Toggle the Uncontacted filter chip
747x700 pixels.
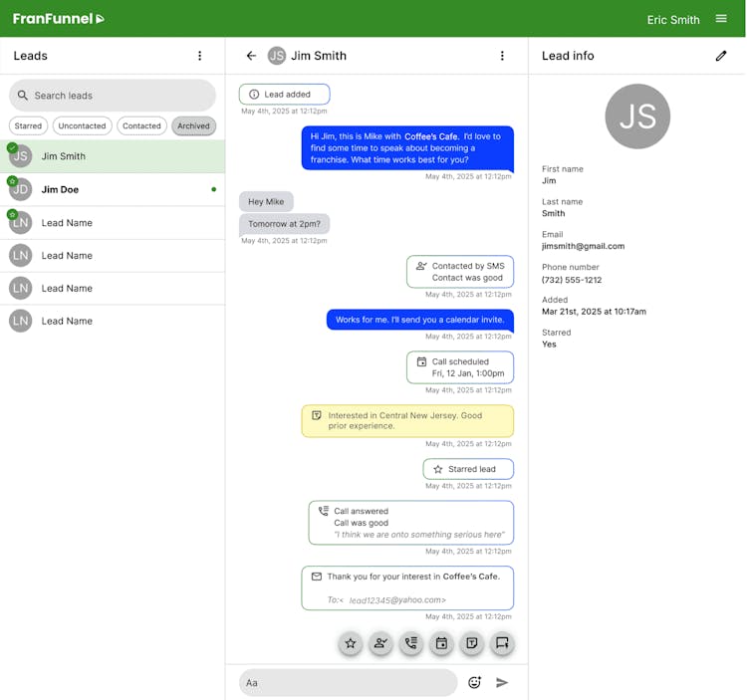point(82,126)
